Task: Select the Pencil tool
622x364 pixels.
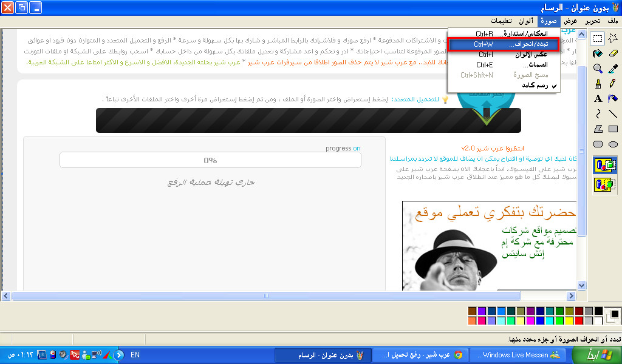Action: pos(613,84)
